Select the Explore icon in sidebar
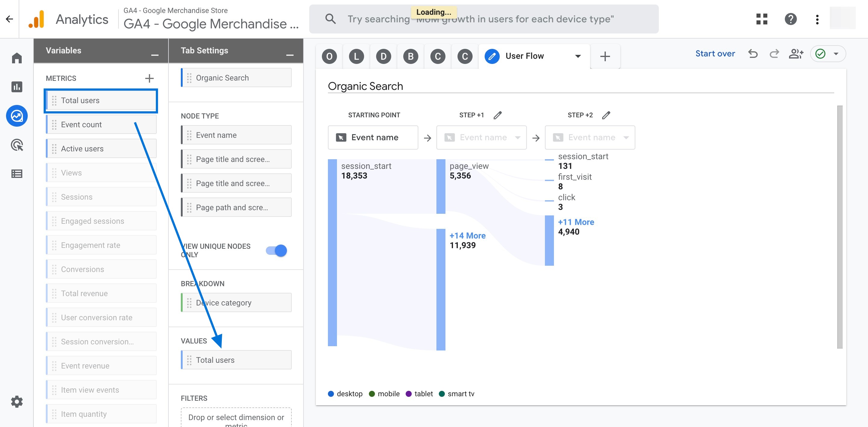 point(17,116)
